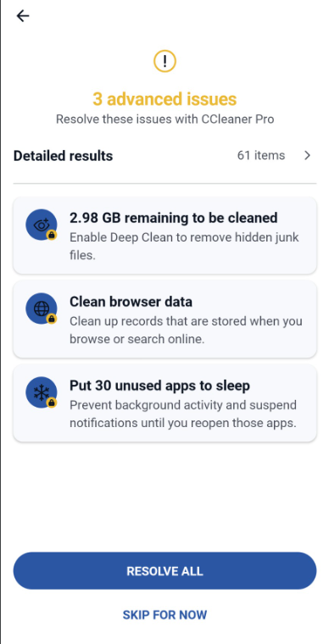Click the lock badge on the globe icon
This screenshot has height=644, width=329.
(x=52, y=319)
